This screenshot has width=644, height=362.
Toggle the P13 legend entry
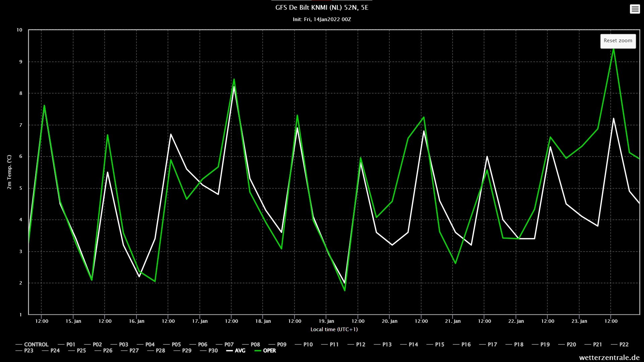tap(387, 345)
